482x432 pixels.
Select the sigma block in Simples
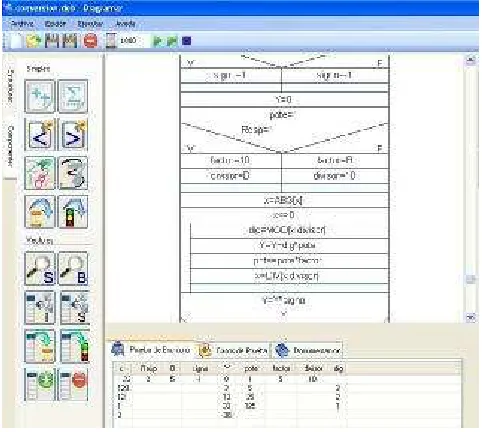tap(73, 96)
